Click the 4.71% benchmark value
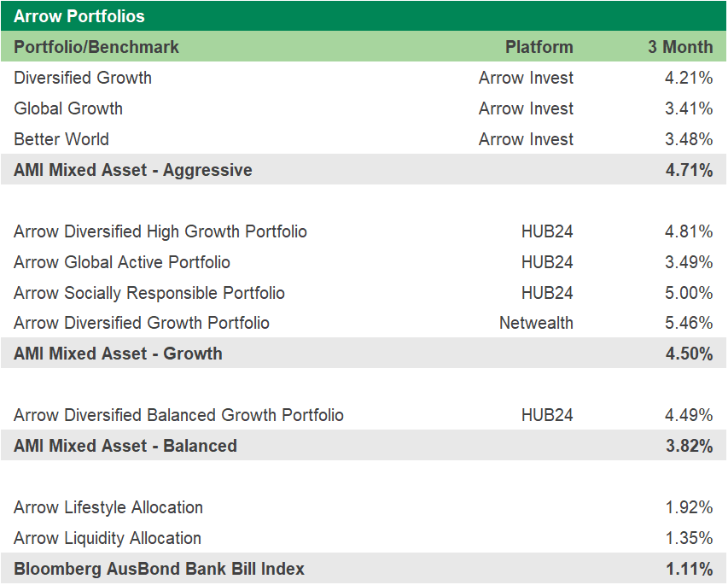 (689, 170)
